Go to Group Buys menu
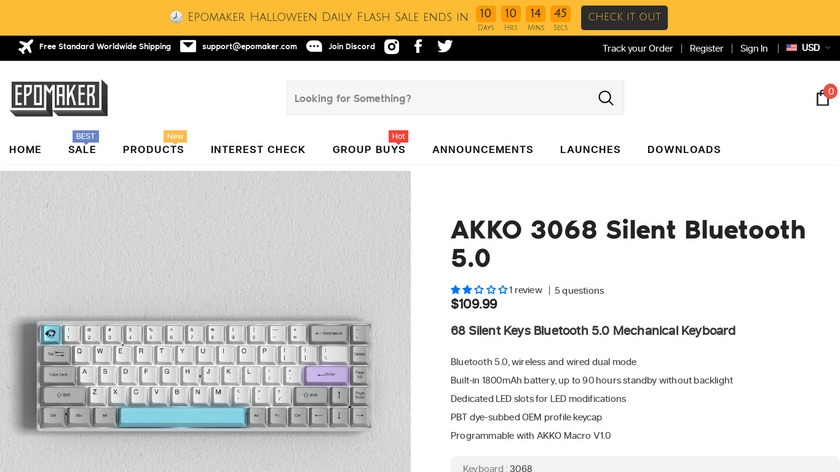This screenshot has width=840, height=472. pos(369,150)
